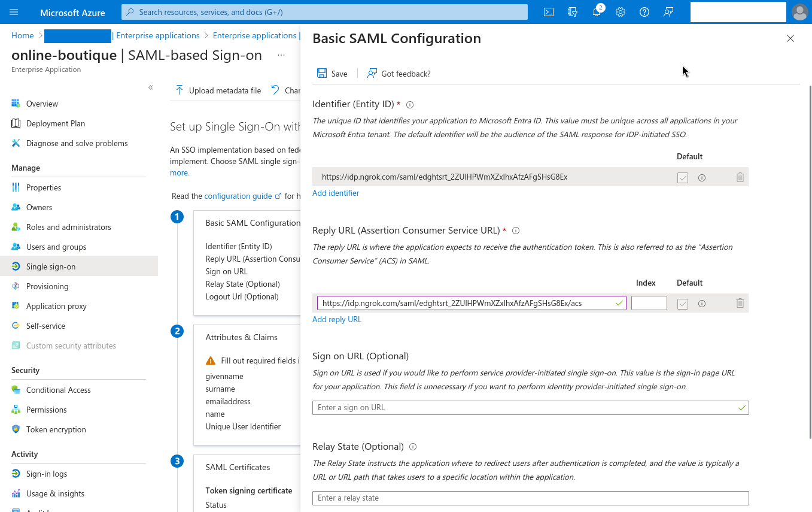This screenshot has width=812, height=512.
Task: Toggle the Default checkbox for the Reply URL
Action: [x=683, y=303]
